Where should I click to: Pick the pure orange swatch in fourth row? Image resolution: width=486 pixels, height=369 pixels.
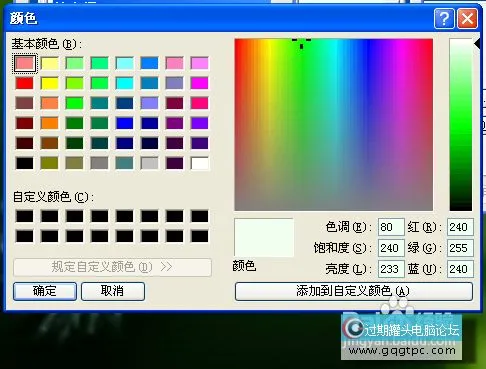(50, 123)
